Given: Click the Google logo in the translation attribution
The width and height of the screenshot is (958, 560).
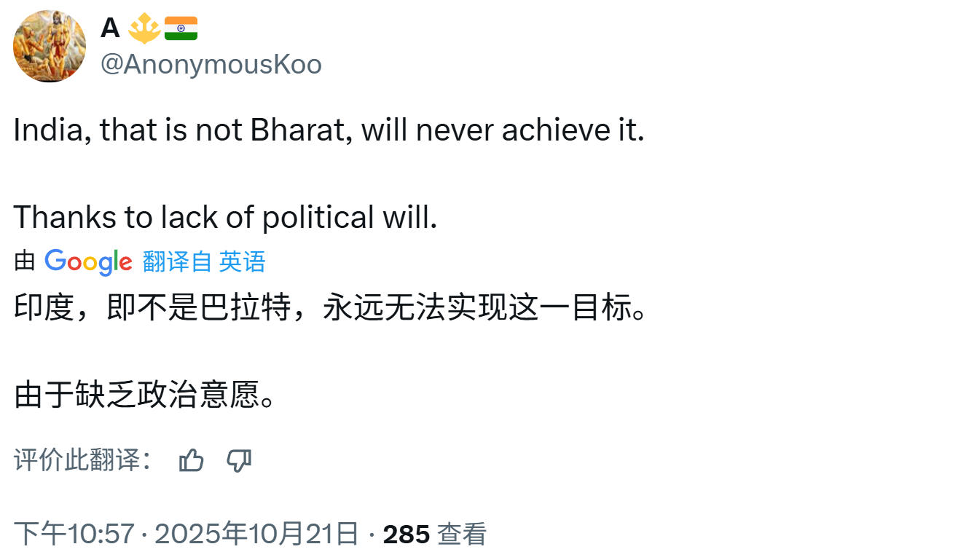Looking at the screenshot, I should (x=88, y=261).
